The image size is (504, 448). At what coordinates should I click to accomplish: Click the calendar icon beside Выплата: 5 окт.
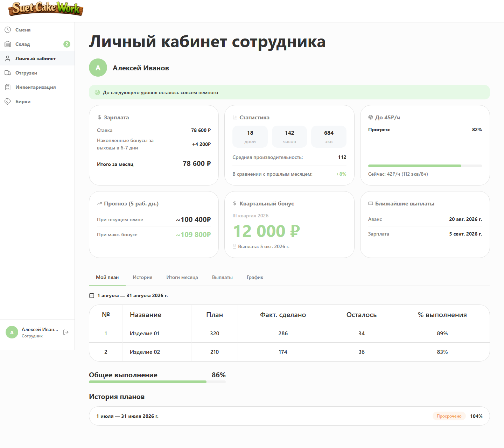coord(234,246)
